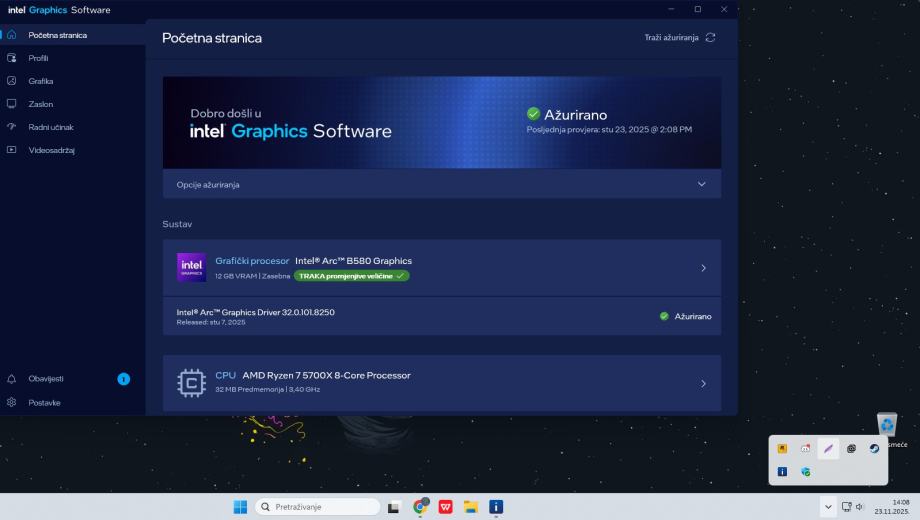Viewport: 920px width, 520px height.
Task: Open Intel Arc B580 Graphics details chevron
Action: pos(703,268)
